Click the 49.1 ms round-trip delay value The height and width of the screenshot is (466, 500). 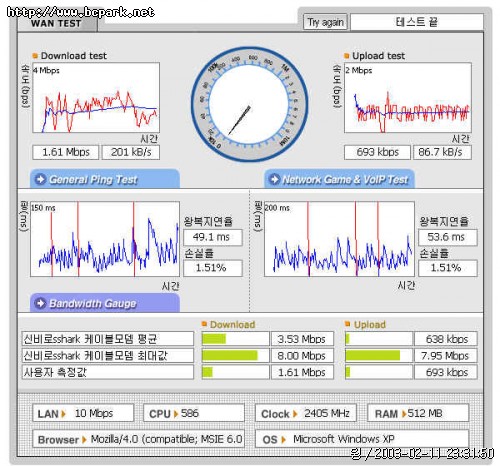[x=213, y=237]
